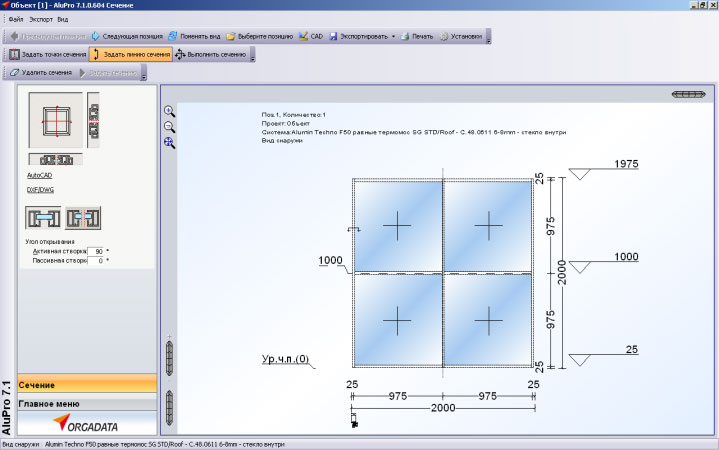719x450 pixels.
Task: Click the 'Активная створка' angle field
Action: point(96,251)
